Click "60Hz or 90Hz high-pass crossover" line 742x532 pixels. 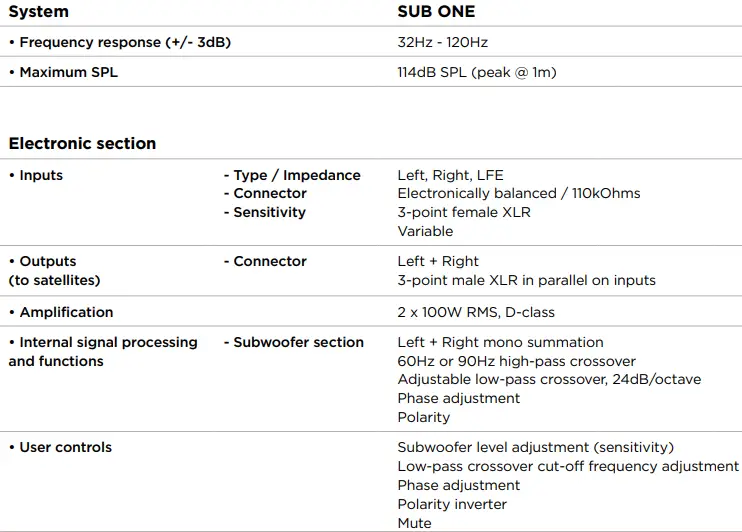pyautogui.click(x=516, y=361)
